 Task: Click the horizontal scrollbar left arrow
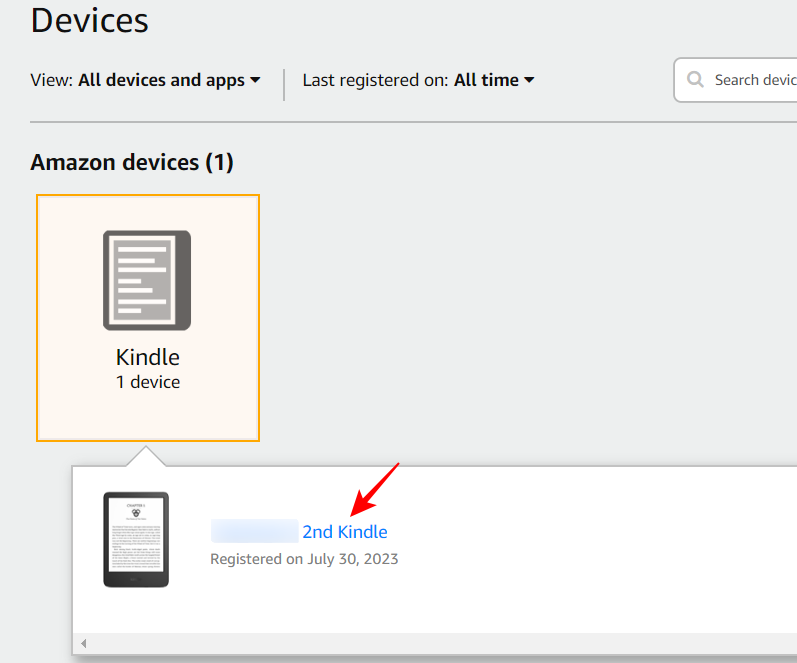tap(84, 643)
